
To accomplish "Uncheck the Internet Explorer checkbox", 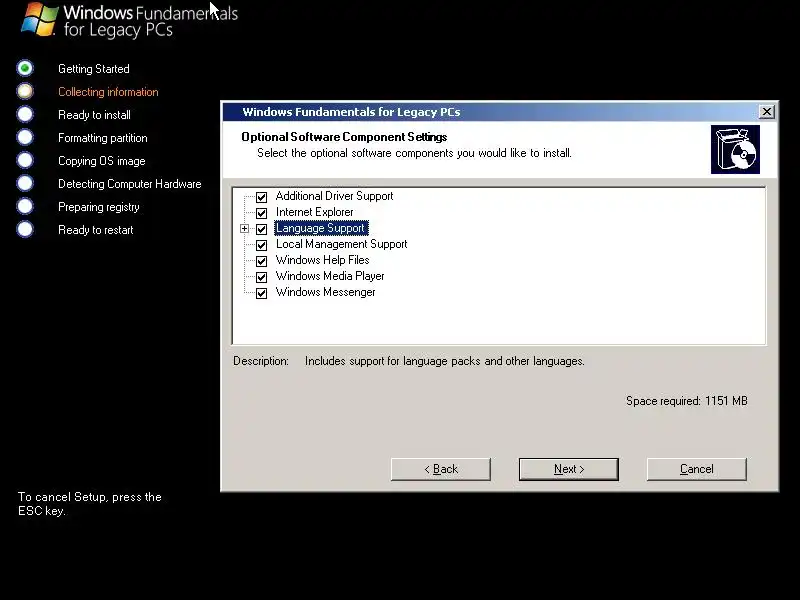I will coord(261,213).
